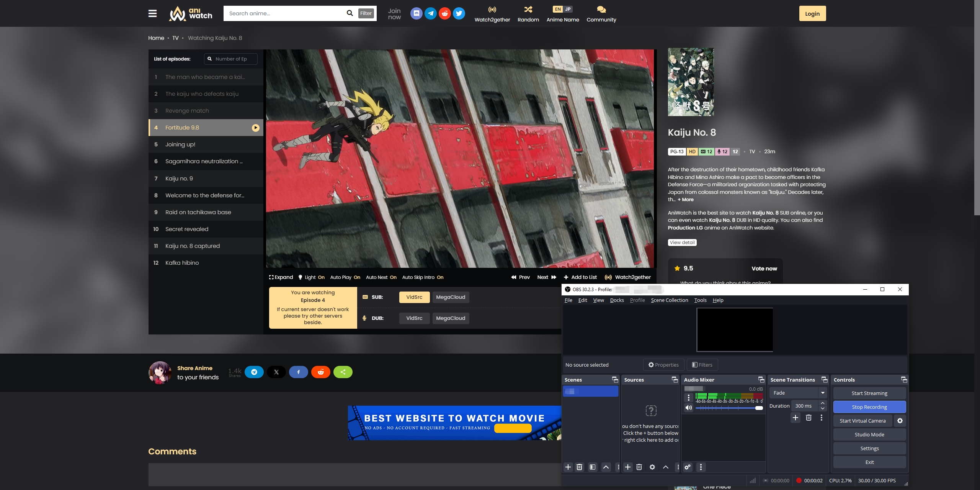Toggle Light mode under the player
Viewport: 980px width, 490px height.
pos(312,277)
